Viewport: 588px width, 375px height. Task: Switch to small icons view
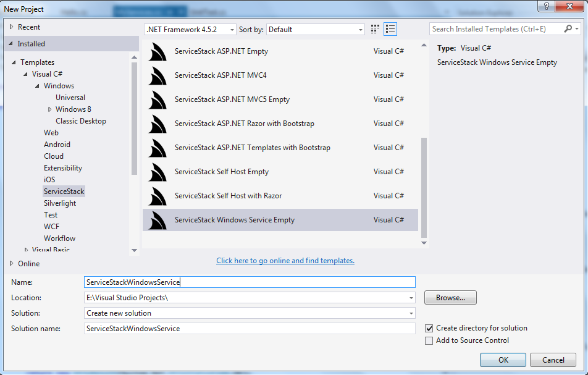pyautogui.click(x=375, y=29)
